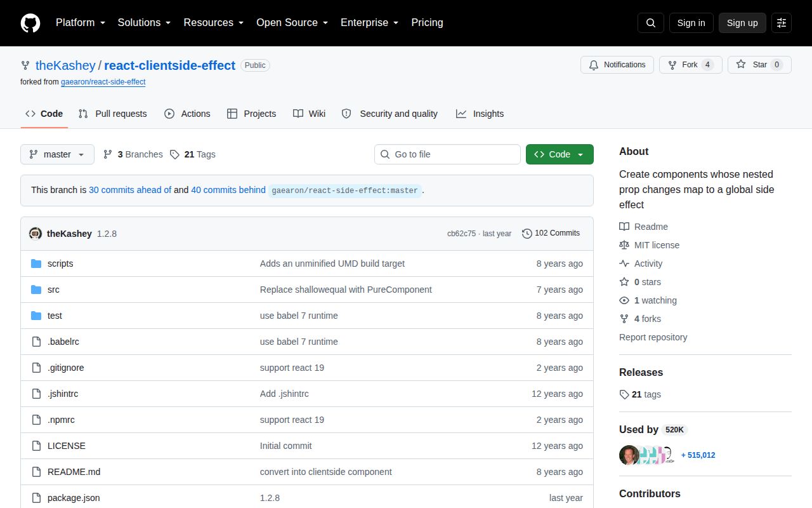Click the src folder icon
Image resolution: width=812 pixels, height=508 pixels.
pos(36,290)
